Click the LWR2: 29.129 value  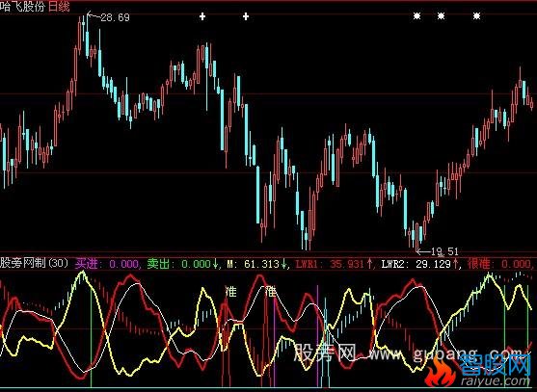[x=420, y=264]
